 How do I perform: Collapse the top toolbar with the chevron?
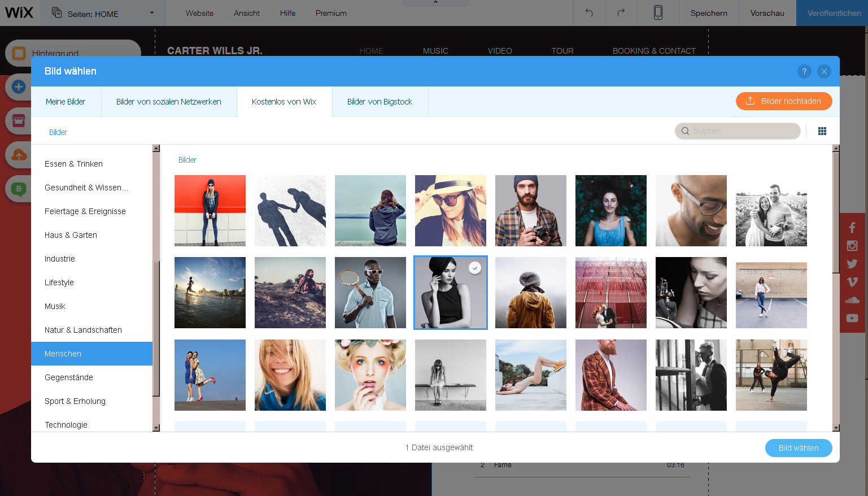pyautogui.click(x=435, y=2)
